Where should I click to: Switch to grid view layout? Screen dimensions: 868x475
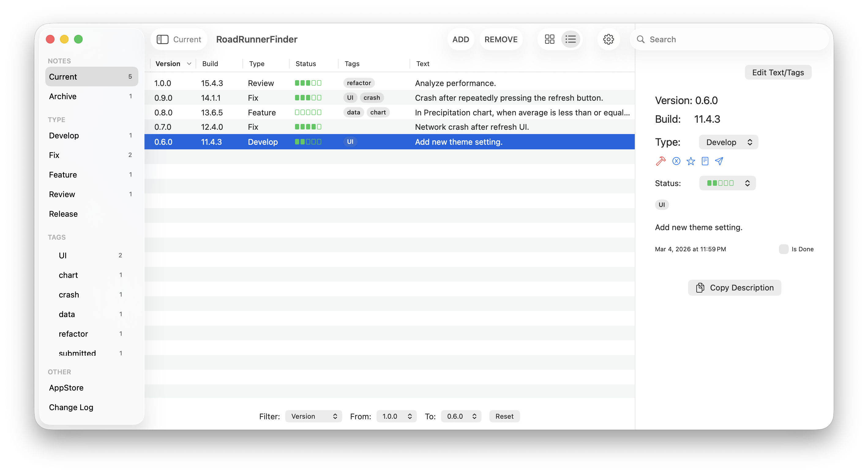pyautogui.click(x=549, y=39)
